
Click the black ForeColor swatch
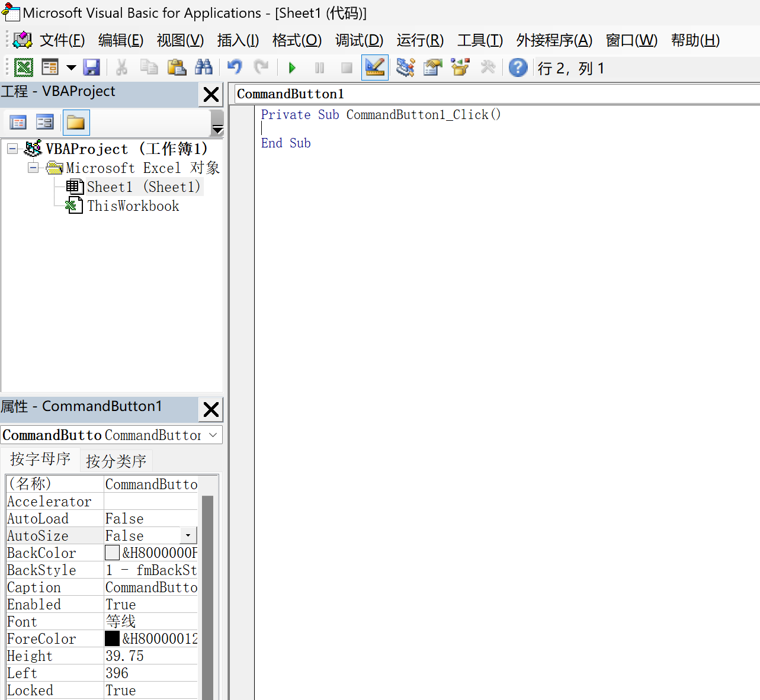[112, 638]
